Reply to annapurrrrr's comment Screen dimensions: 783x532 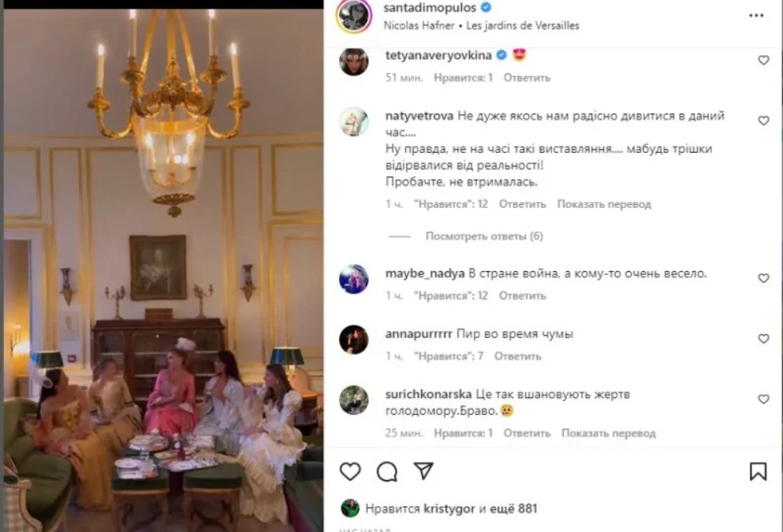point(518,355)
